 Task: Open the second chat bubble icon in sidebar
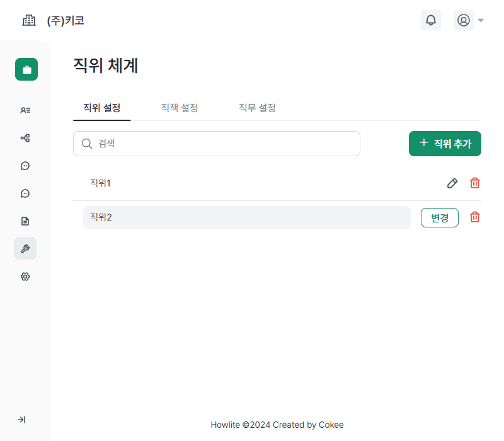pos(25,193)
